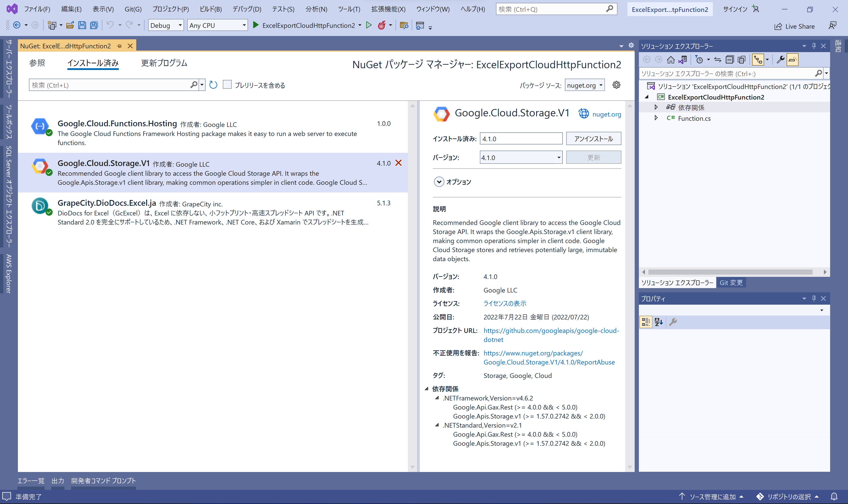Click Collapse All in Solution Explorer

729,60
